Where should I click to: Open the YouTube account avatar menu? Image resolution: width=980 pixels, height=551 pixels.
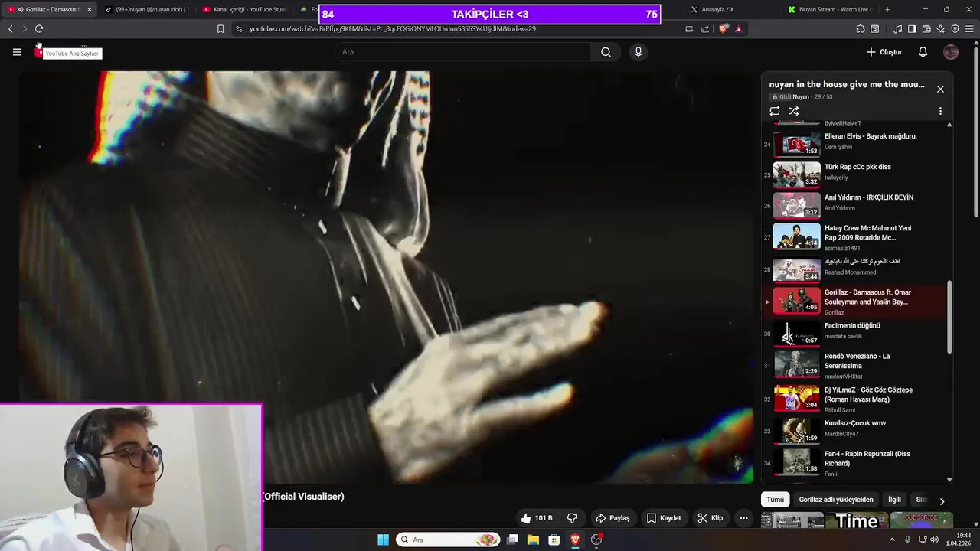click(x=951, y=52)
